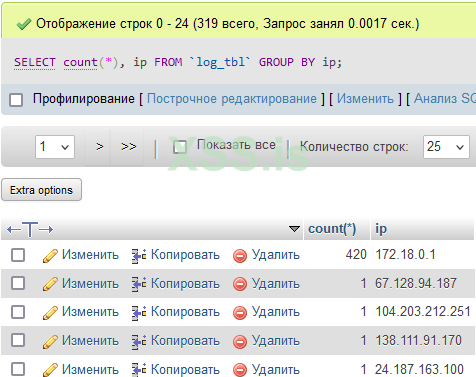This screenshot has width=476, height=377.
Task: Click count function in SQL query
Action: (x=80, y=62)
